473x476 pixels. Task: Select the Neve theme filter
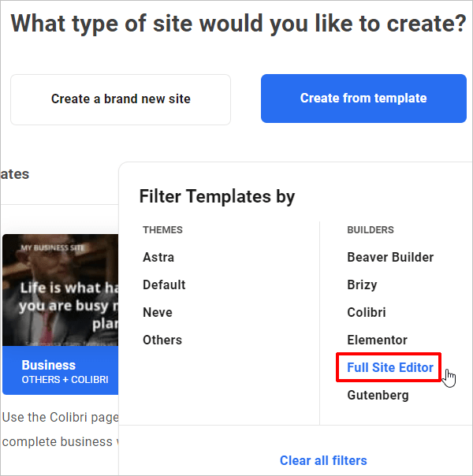[158, 312]
